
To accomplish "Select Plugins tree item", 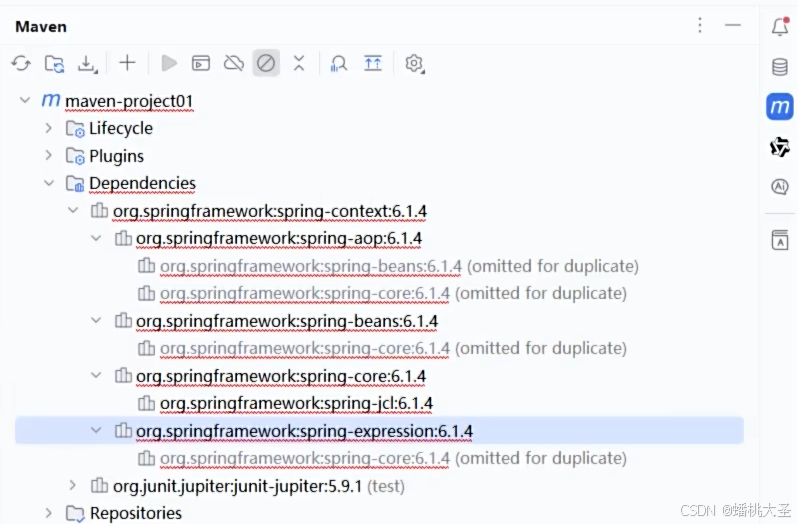I will (x=116, y=156).
